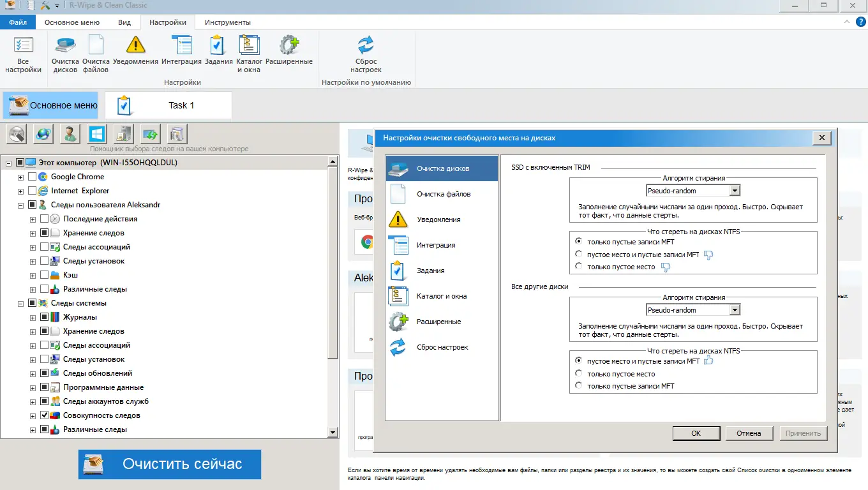Expand the Последние действия node
Viewport: 868px width, 490px height.
(33, 219)
